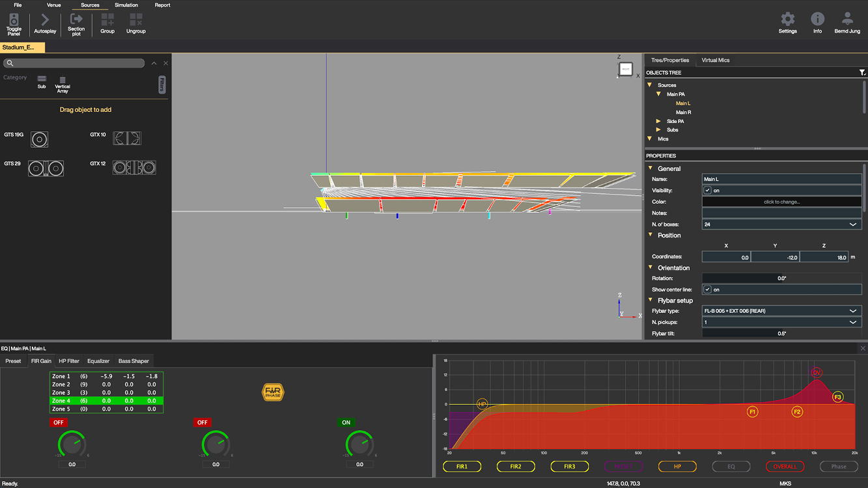Select the GTX 12 array icon
This screenshot has width=868, height=488.
point(134,167)
